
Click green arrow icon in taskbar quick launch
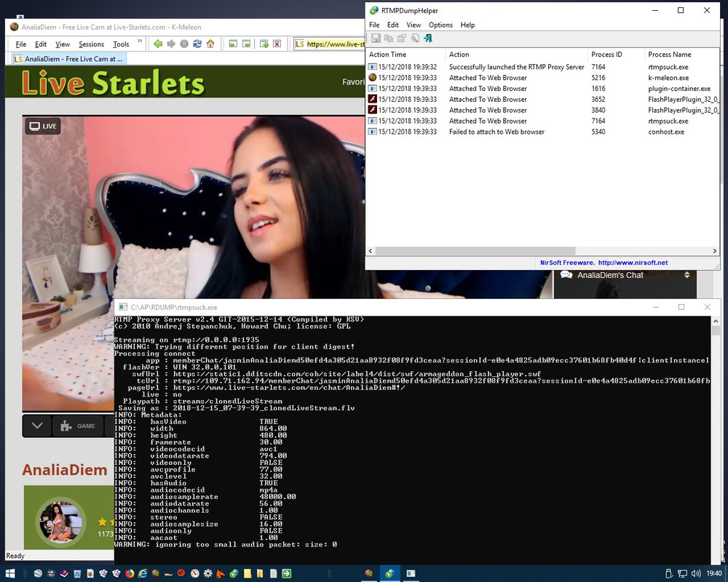(286, 574)
